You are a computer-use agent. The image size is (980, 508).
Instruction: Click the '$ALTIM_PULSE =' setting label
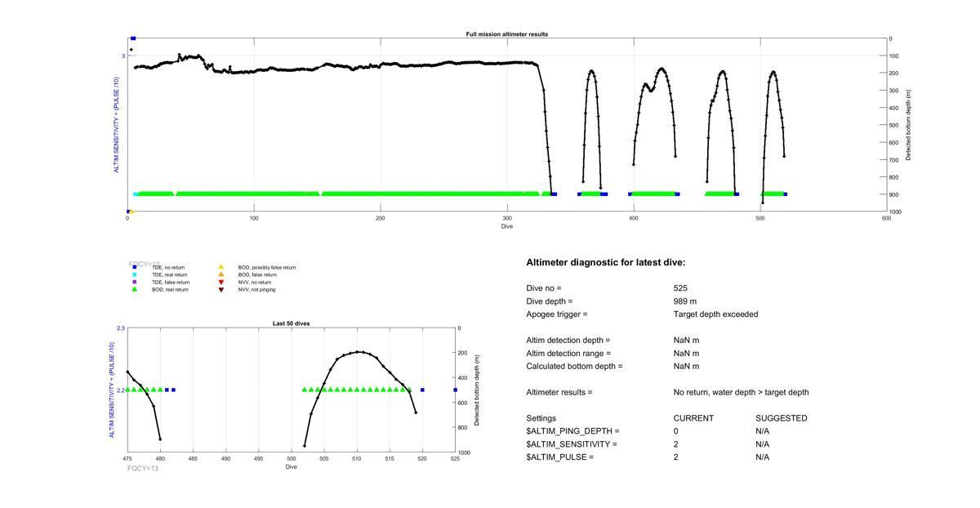pos(559,457)
